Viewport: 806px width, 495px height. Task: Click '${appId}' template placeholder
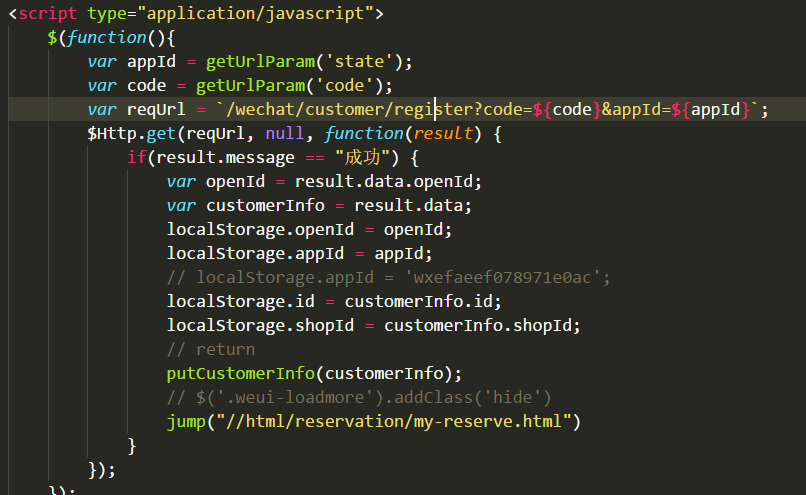(x=711, y=109)
